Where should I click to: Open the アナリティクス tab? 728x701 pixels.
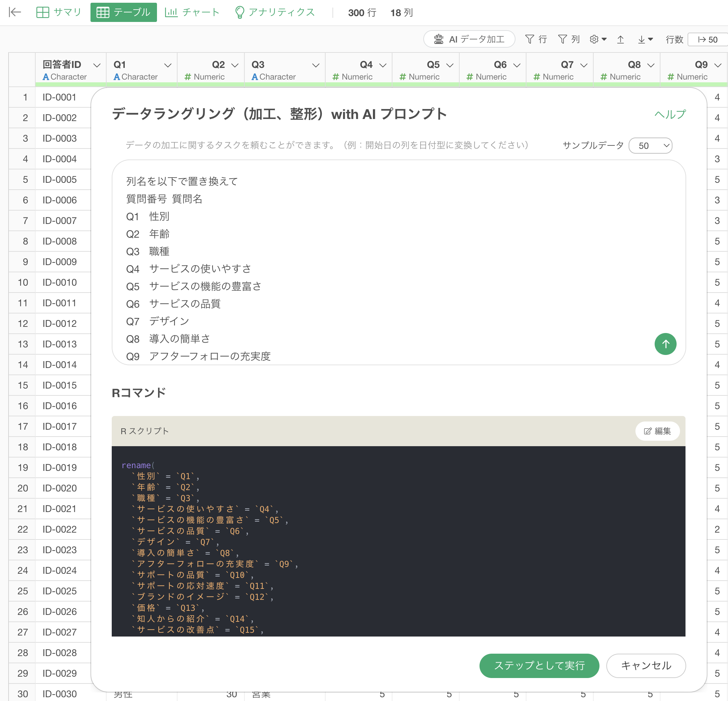point(275,12)
